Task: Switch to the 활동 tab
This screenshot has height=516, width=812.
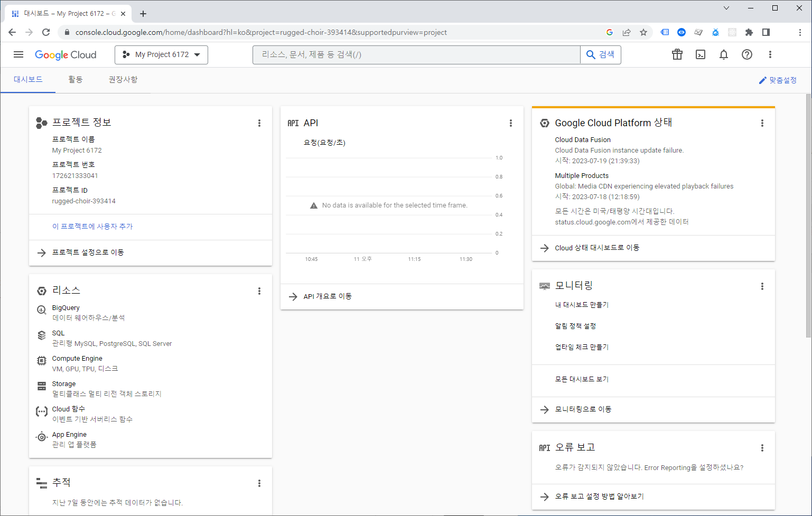Action: [x=76, y=80]
